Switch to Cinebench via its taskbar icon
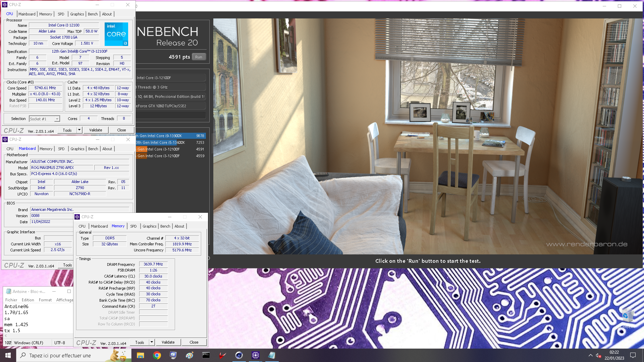This screenshot has width=644, height=362. [239, 355]
